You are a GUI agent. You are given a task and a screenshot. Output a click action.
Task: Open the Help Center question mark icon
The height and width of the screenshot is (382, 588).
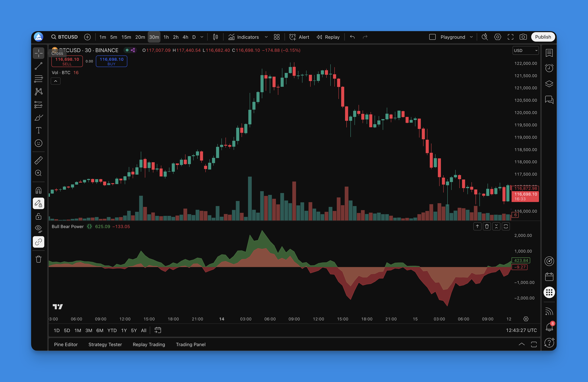(549, 343)
